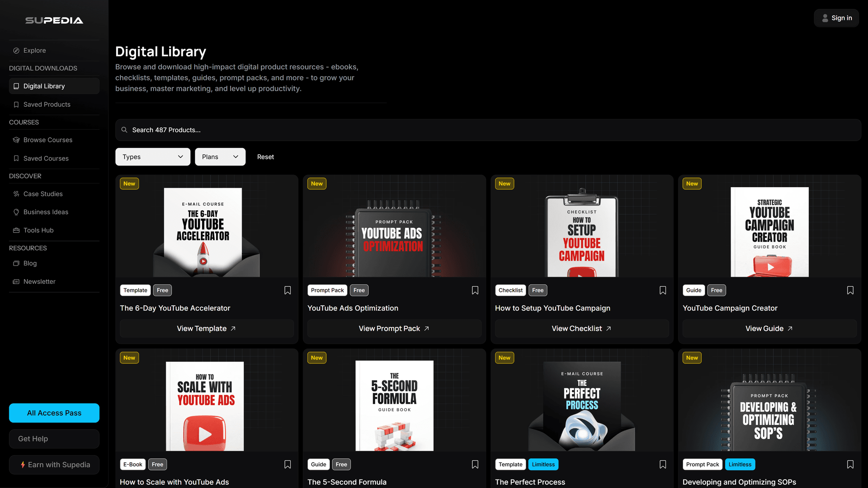Image resolution: width=868 pixels, height=488 pixels.
Task: Select Case Studies under Discover
Action: (x=16, y=194)
